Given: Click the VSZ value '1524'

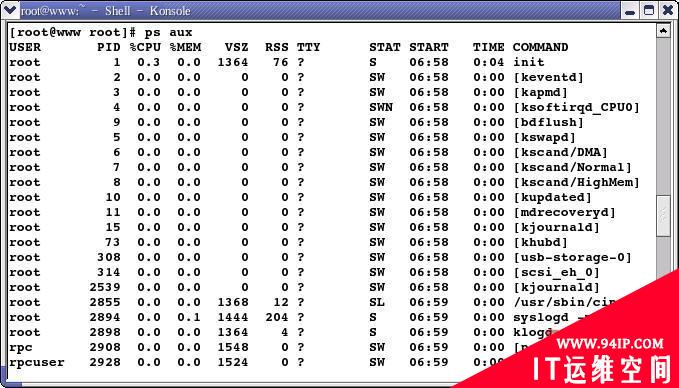Looking at the screenshot, I should 233,362.
